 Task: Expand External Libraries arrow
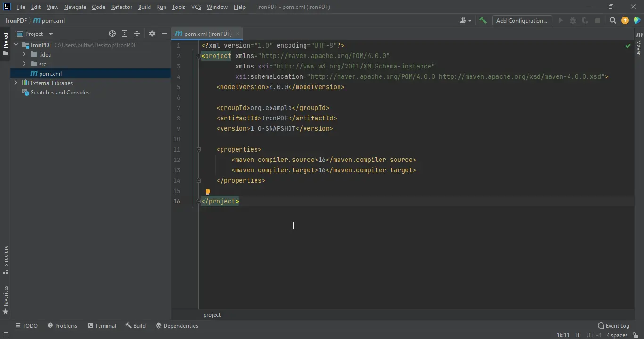click(x=16, y=83)
